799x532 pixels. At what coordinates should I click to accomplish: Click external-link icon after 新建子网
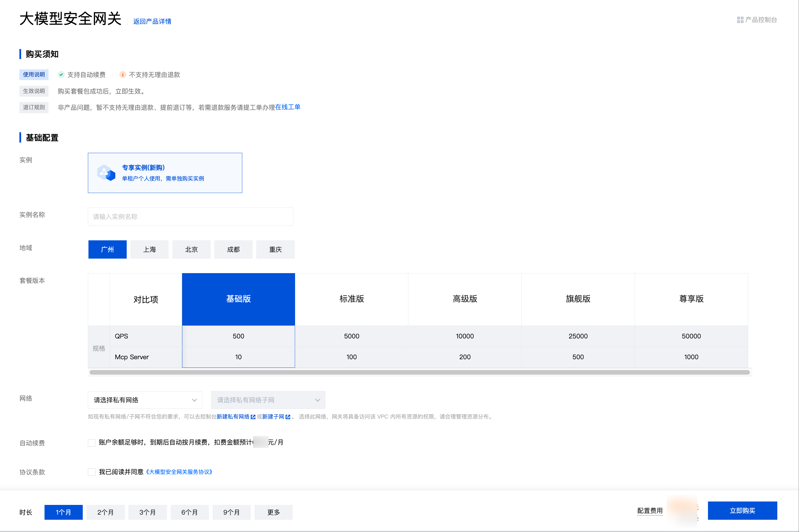(x=288, y=417)
